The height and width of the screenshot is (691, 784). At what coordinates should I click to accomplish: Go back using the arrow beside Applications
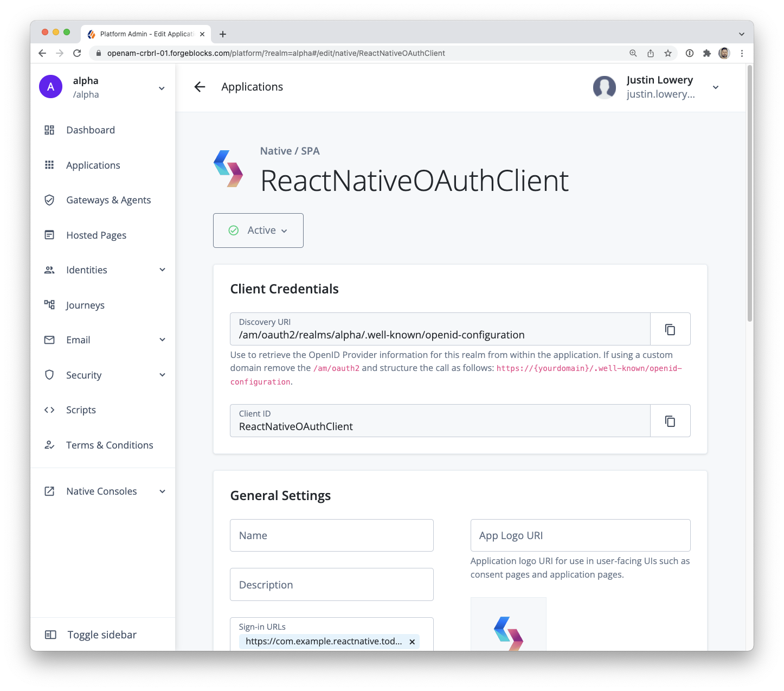click(200, 87)
